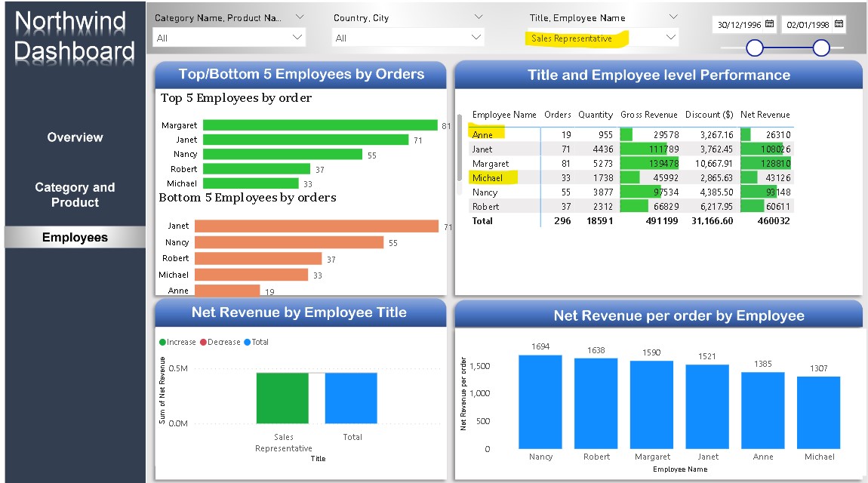Select Anne's row in the performance table

(528, 134)
